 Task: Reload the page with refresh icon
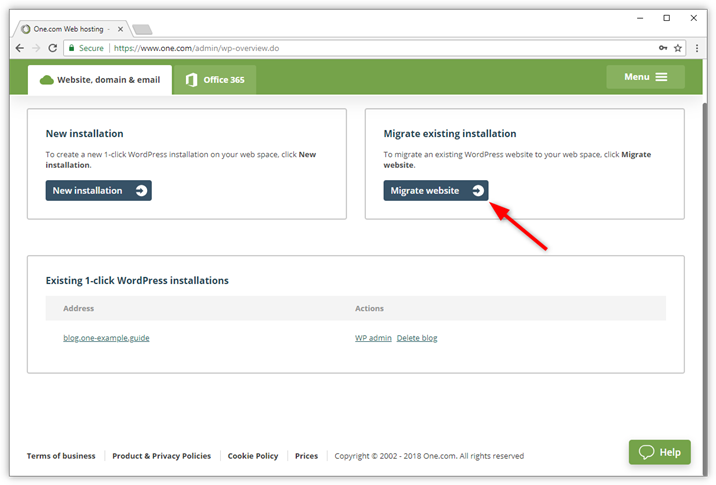(53, 48)
